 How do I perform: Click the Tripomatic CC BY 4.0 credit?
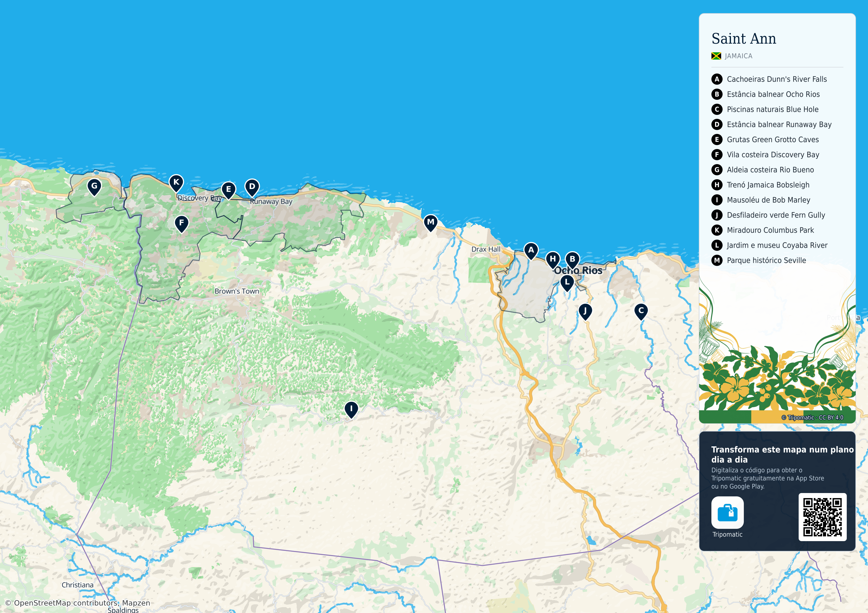pyautogui.click(x=812, y=418)
